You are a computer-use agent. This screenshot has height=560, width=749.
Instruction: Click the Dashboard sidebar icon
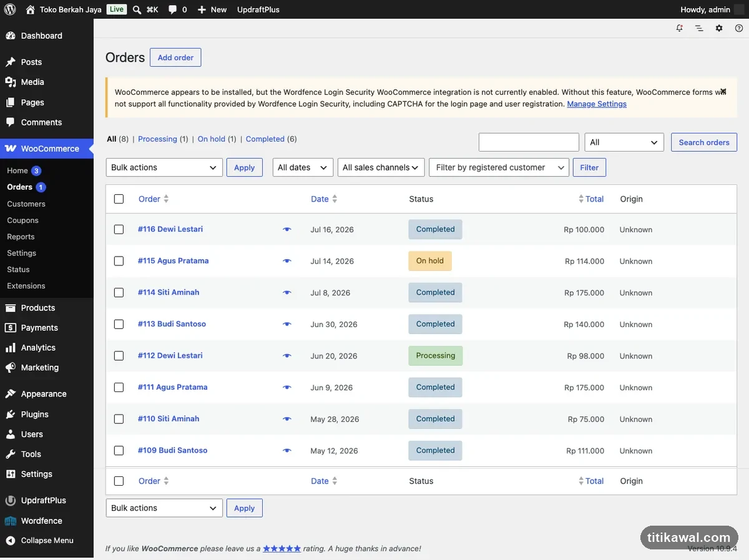pos(11,36)
